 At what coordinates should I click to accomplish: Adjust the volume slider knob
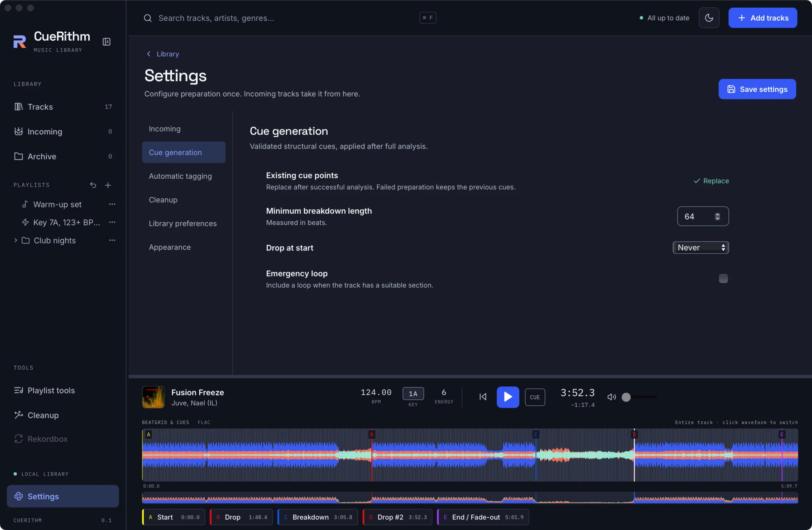point(626,397)
